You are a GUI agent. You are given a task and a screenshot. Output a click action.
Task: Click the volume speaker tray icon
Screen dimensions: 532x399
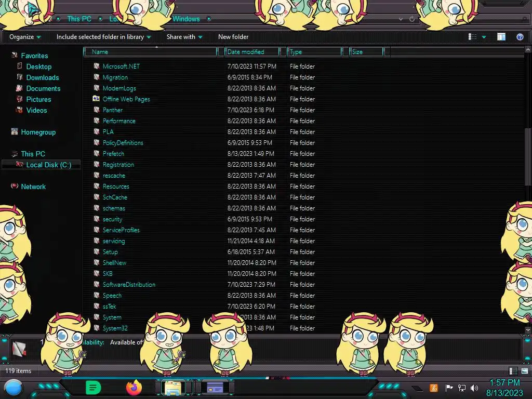474,388
